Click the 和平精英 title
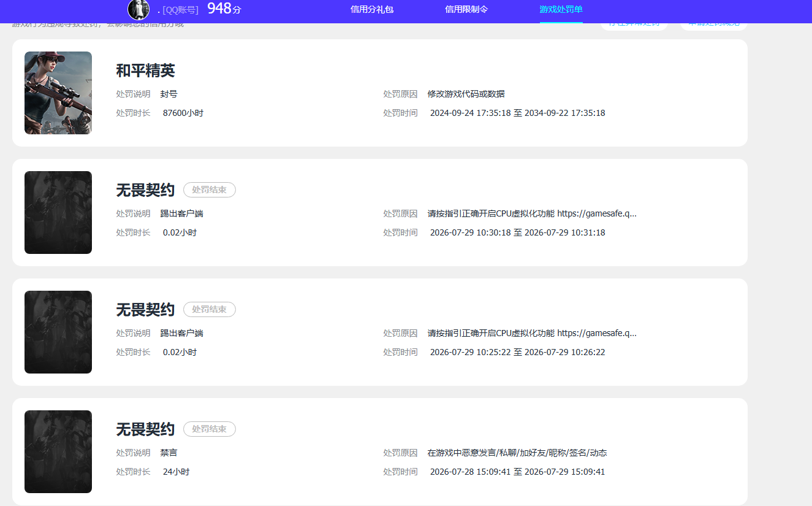This screenshot has height=506, width=812. click(145, 71)
